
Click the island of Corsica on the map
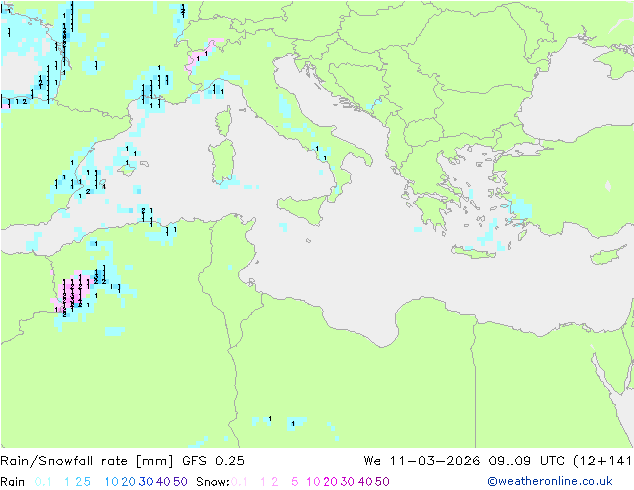coord(224,121)
